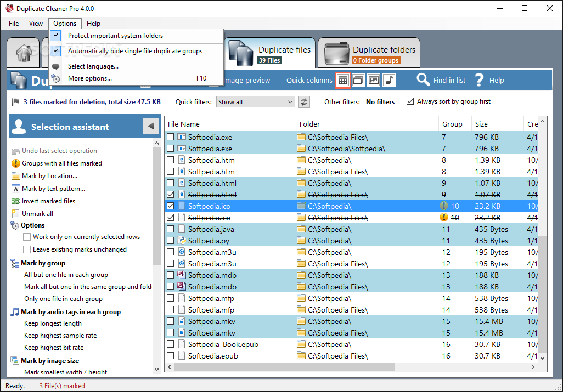Click Keep longest length

pyautogui.click(x=53, y=323)
